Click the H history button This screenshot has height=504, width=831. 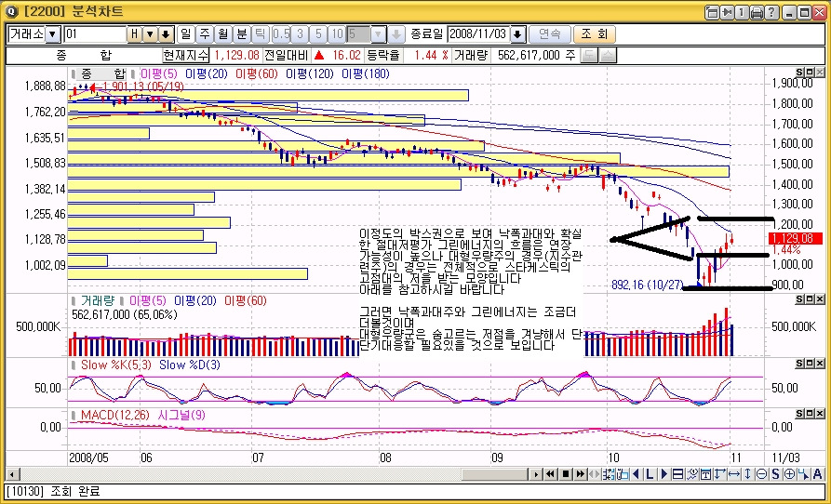[x=134, y=34]
